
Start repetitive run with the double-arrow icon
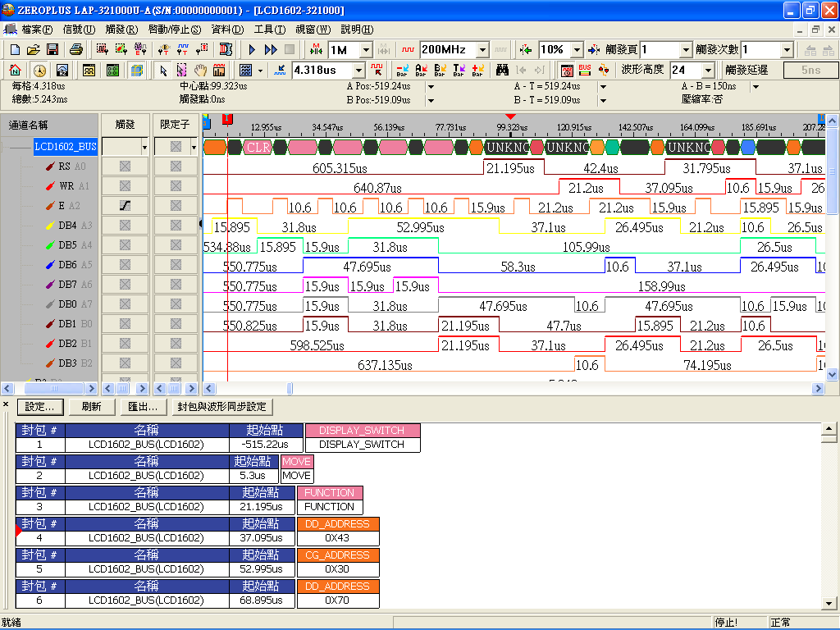pos(271,50)
